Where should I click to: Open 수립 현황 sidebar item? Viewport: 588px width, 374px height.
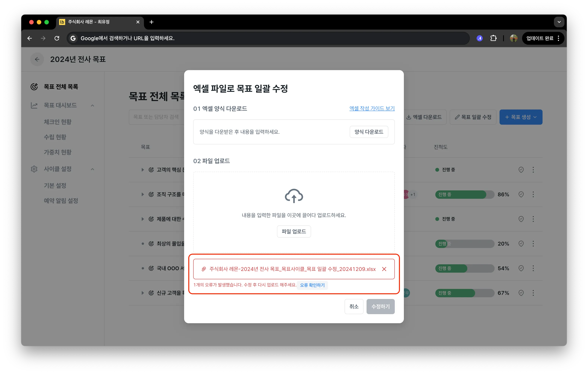pos(55,137)
